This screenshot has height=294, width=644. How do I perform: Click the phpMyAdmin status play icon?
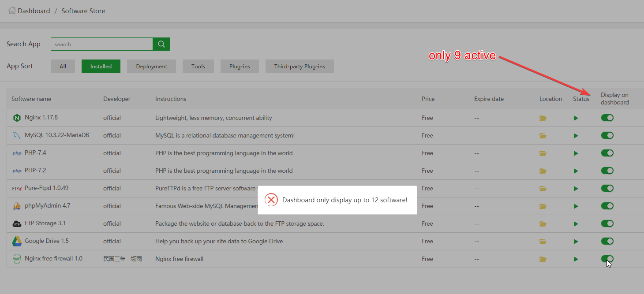[x=576, y=206]
